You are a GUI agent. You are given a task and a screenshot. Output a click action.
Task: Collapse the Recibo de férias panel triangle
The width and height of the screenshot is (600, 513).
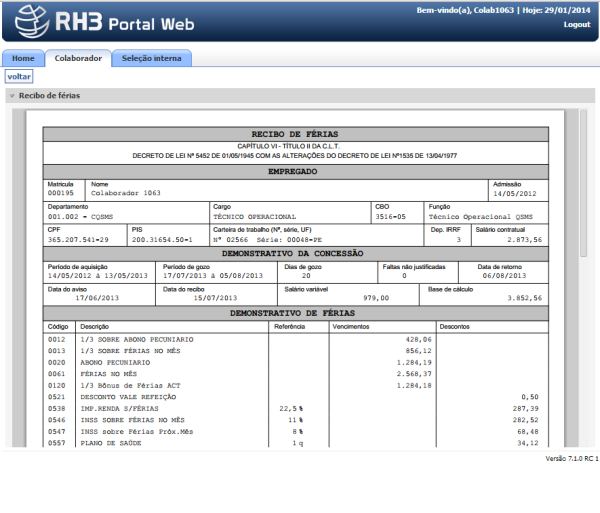11,96
